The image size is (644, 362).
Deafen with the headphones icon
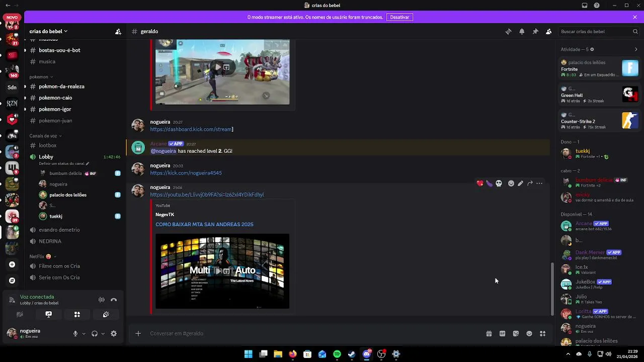tap(94, 333)
